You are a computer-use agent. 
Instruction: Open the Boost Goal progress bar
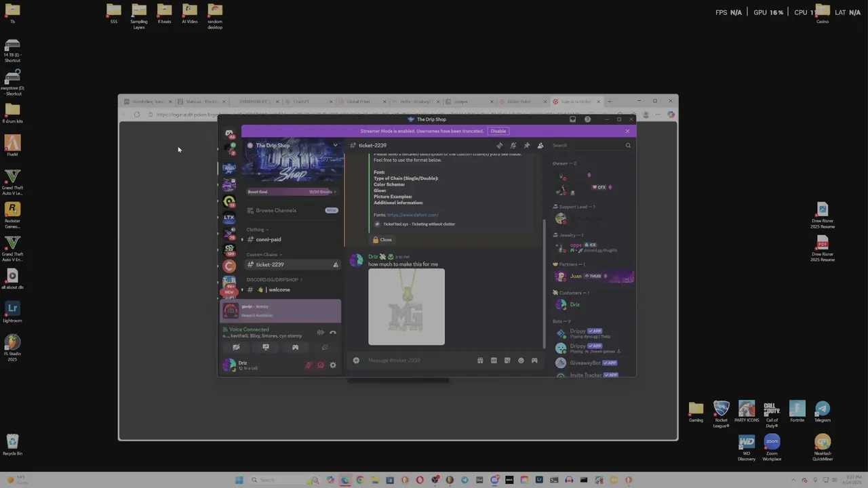292,192
